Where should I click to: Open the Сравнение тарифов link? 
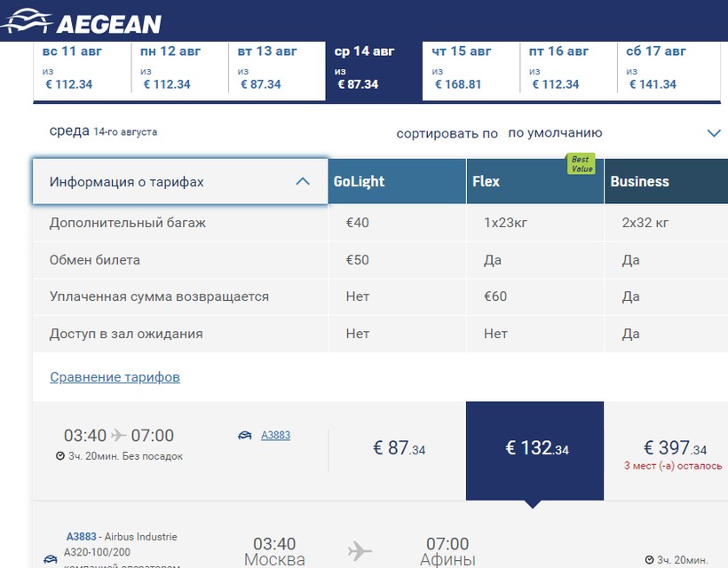(115, 377)
